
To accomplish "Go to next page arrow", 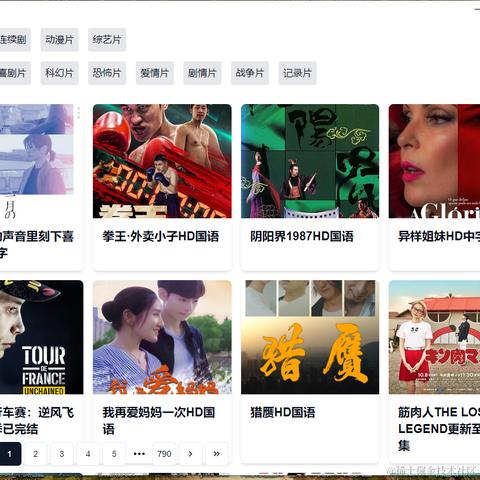I will pyautogui.click(x=190, y=454).
